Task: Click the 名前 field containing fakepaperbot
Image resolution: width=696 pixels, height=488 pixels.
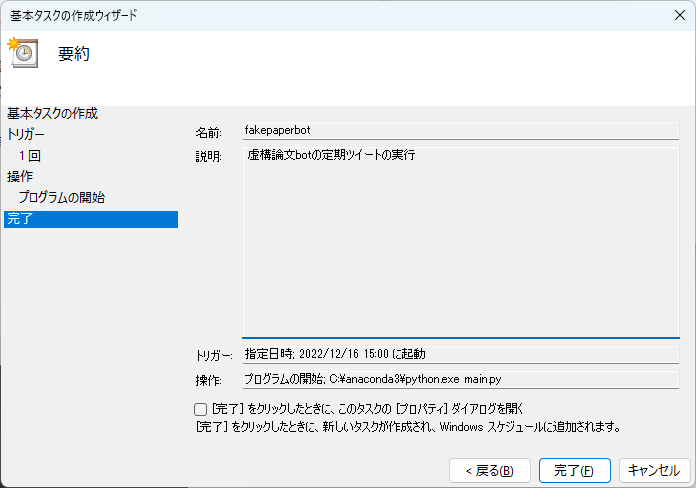Action: click(461, 131)
